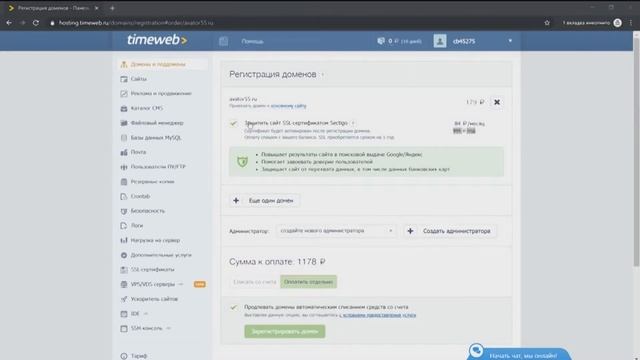
Task: Click the SSL сертификаты icon in sidebar
Action: point(124,270)
